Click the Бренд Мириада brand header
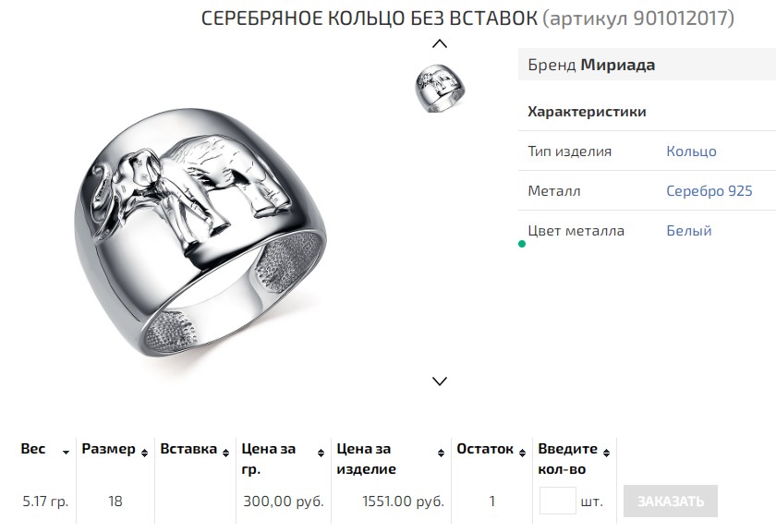 591,66
